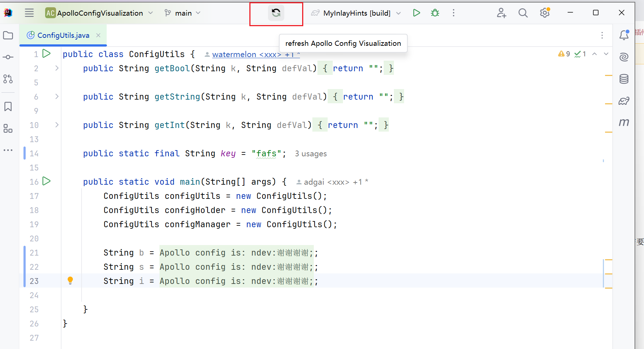This screenshot has width=644, height=349.
Task: Click the refresh Apollo Config Visualization icon
Action: [276, 13]
